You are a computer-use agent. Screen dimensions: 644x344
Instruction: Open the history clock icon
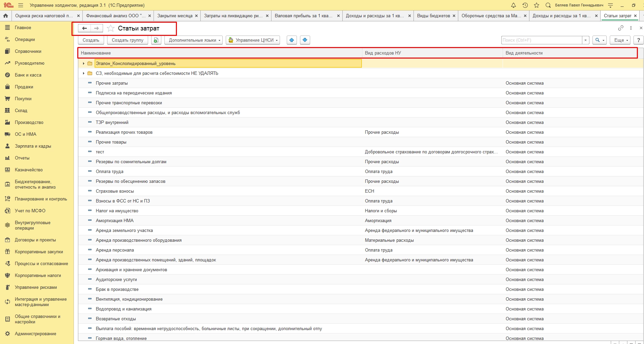coord(525,5)
